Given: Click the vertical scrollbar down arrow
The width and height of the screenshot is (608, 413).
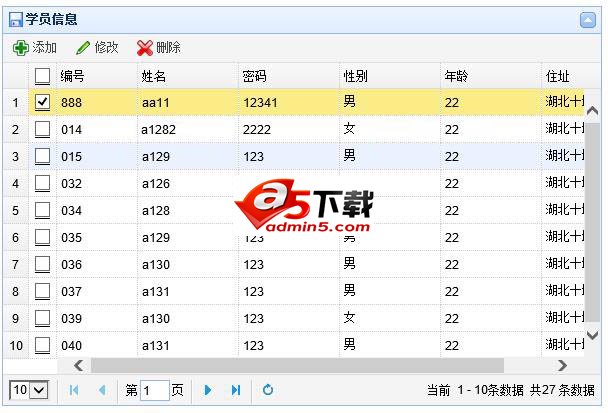Looking at the screenshot, I should coord(592,335).
